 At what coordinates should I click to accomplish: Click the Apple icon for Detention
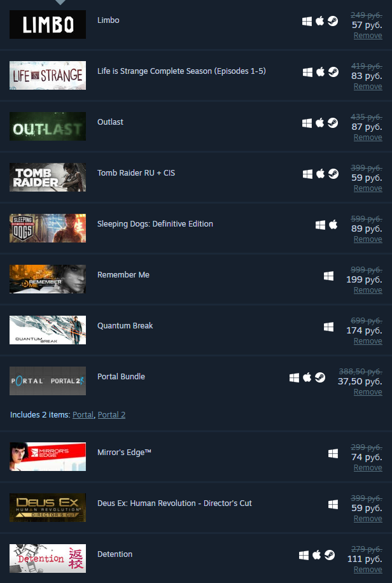[x=316, y=555]
